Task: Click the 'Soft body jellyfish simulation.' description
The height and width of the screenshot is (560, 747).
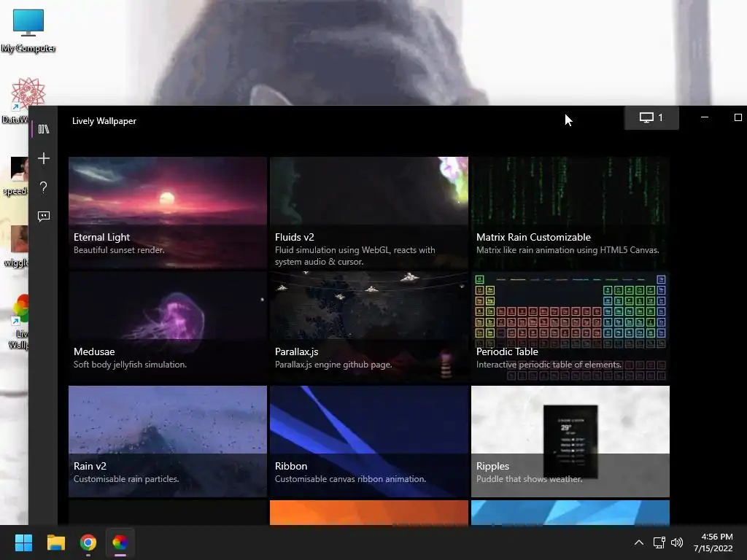Action: (130, 365)
